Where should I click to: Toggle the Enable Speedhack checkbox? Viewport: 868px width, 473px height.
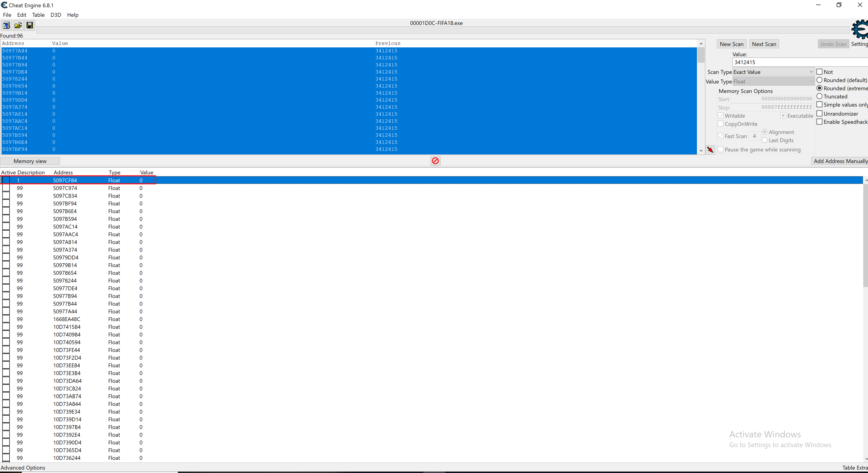819,122
